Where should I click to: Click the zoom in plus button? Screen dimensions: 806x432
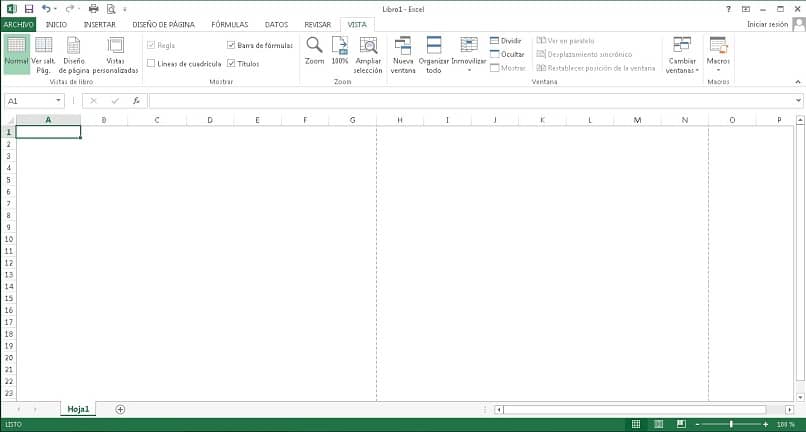765,424
